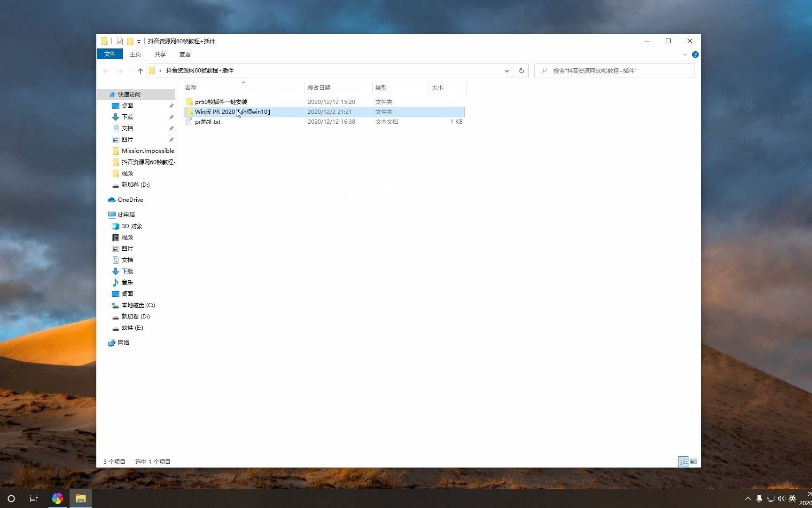This screenshot has height=508, width=812.
Task: Select the pr地址.txt file
Action: click(x=324, y=121)
